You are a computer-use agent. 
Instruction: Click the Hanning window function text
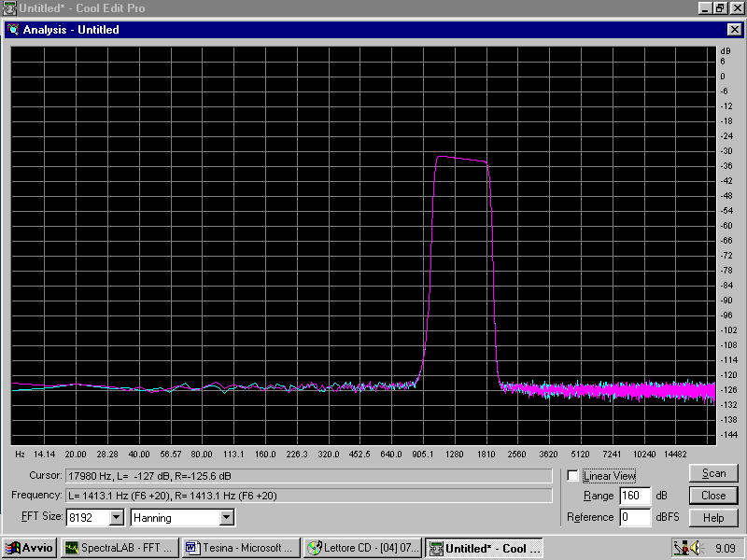click(x=152, y=518)
